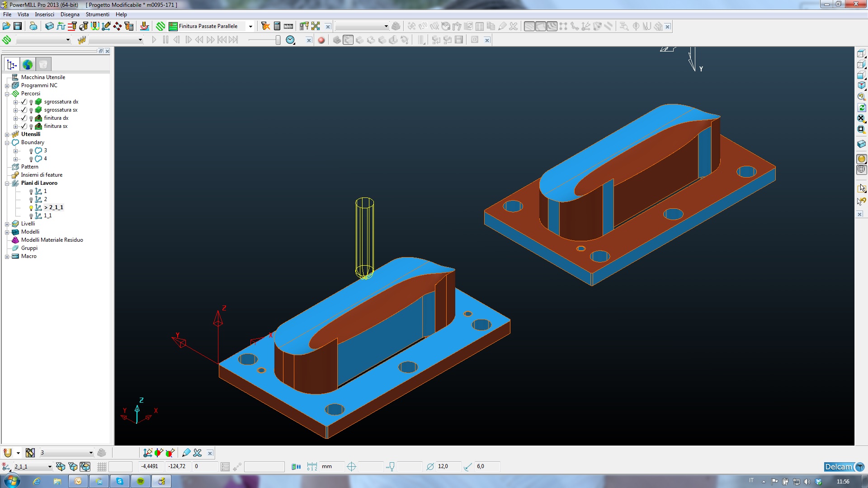868x488 pixels.
Task: Click the red record simulation button
Action: point(321,40)
